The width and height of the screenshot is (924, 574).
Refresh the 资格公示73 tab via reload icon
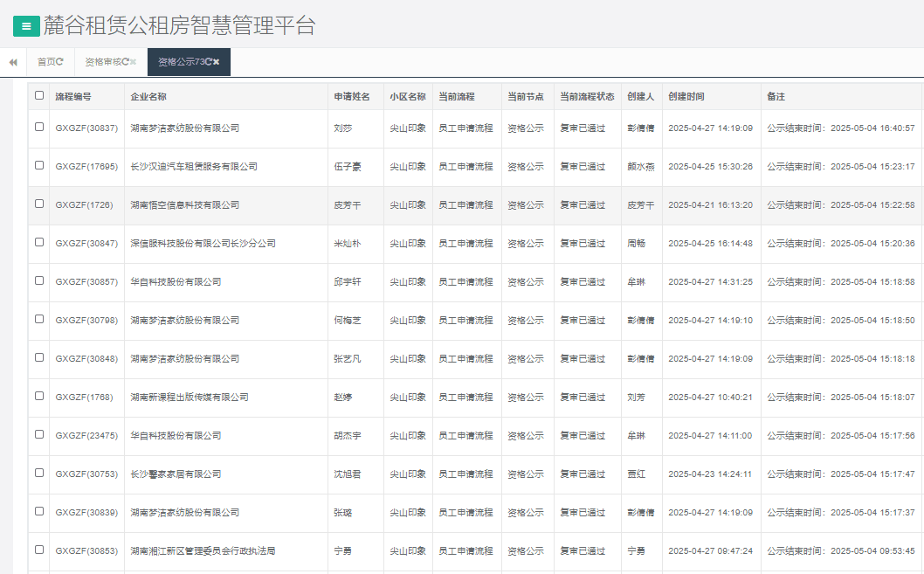click(208, 62)
